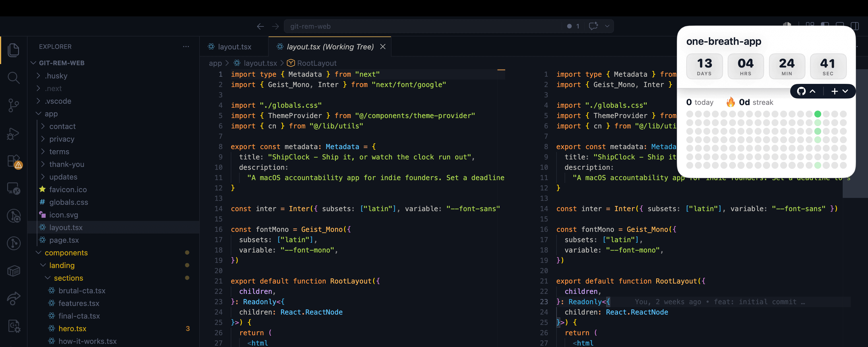Viewport: 868px width, 347px height.
Task: Open the Source Control view
Action: [x=13, y=105]
